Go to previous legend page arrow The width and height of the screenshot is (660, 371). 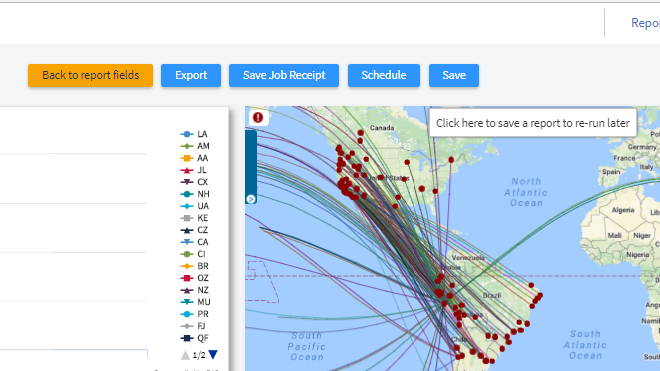185,355
